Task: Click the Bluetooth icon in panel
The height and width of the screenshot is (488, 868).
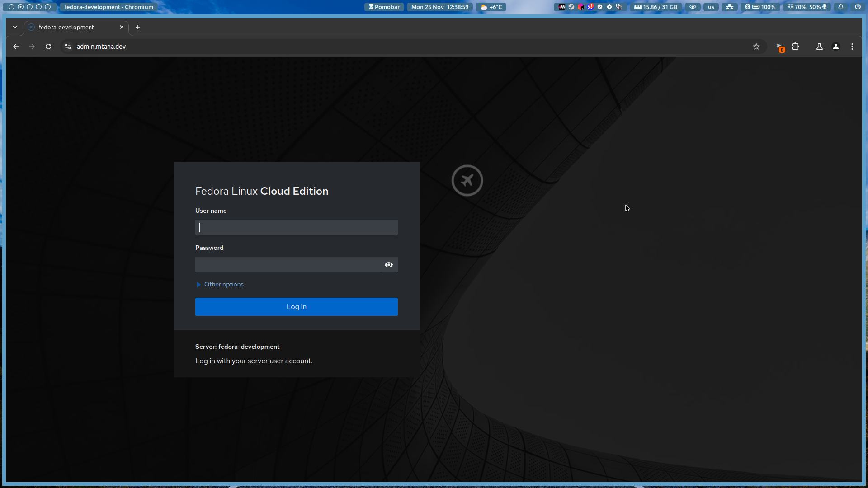Action: click(x=747, y=7)
